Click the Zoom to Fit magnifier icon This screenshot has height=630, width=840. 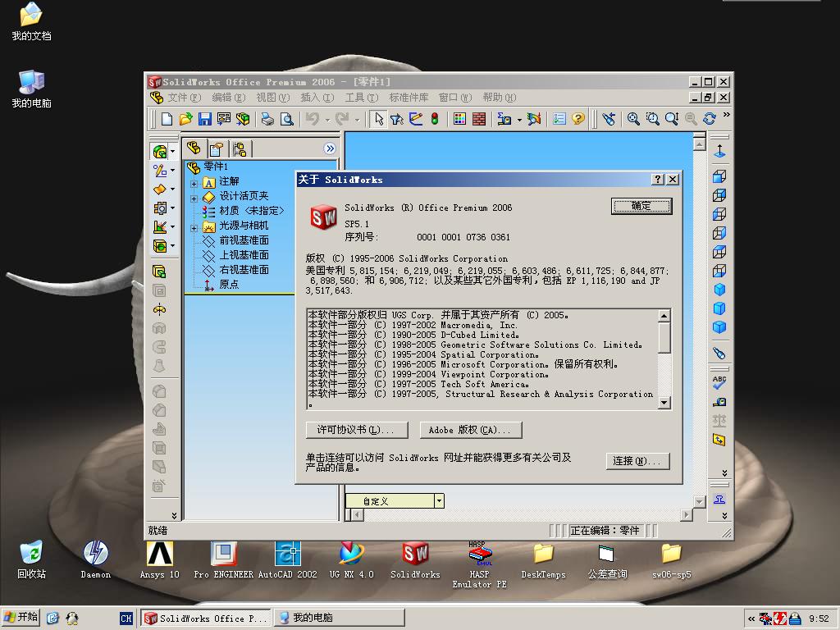[633, 119]
